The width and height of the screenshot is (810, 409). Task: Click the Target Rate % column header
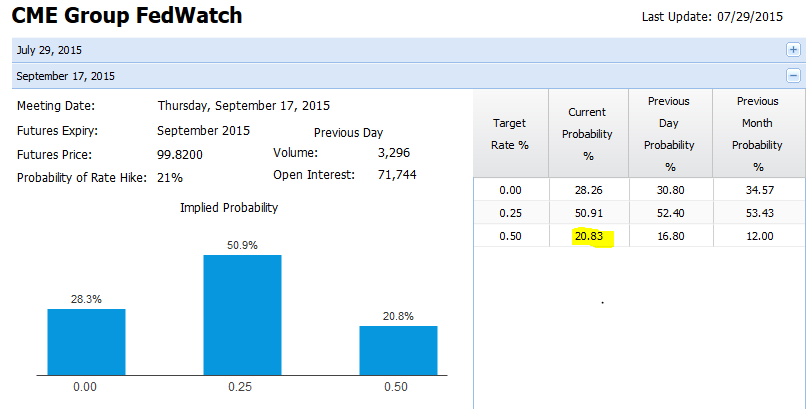point(510,134)
